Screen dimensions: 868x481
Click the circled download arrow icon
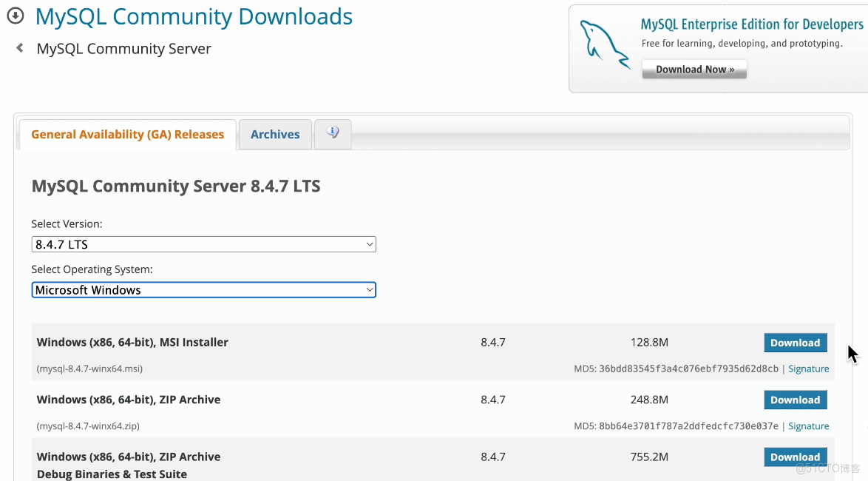coord(16,15)
